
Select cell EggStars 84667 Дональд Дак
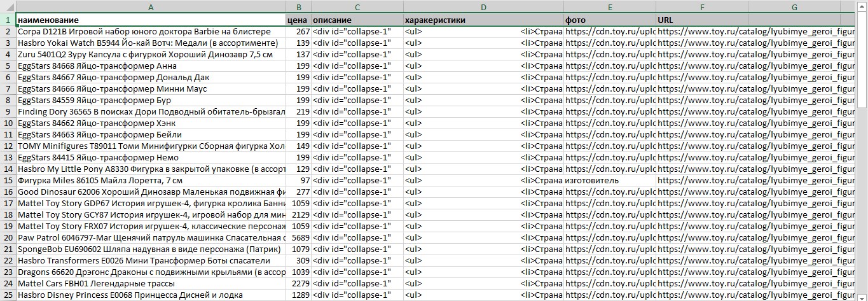tap(151, 77)
